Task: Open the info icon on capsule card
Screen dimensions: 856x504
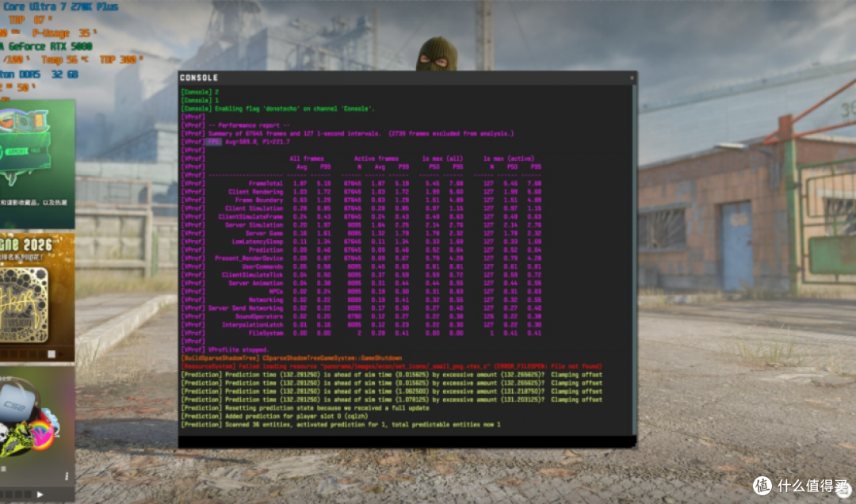Action: point(67,477)
